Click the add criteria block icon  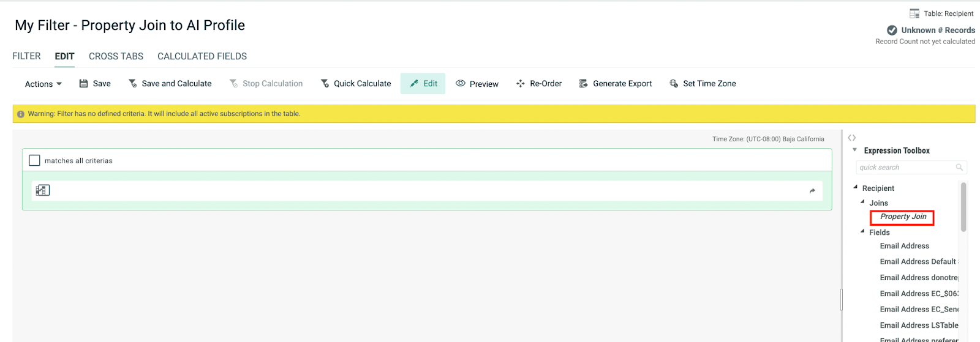[43, 190]
